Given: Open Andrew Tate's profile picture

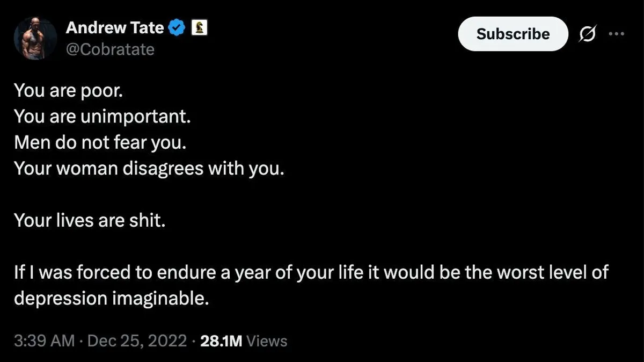Looking at the screenshot, I should coord(35,38).
